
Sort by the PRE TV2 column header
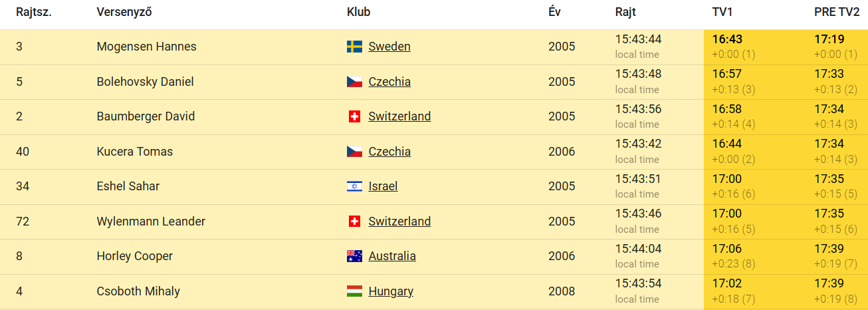pyautogui.click(x=837, y=12)
